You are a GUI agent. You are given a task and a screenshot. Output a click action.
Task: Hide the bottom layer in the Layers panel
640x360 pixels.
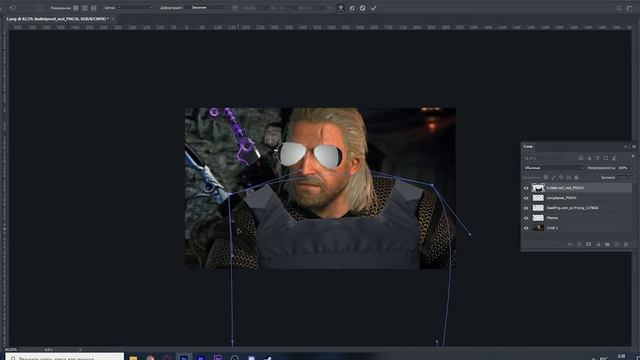[x=526, y=228]
